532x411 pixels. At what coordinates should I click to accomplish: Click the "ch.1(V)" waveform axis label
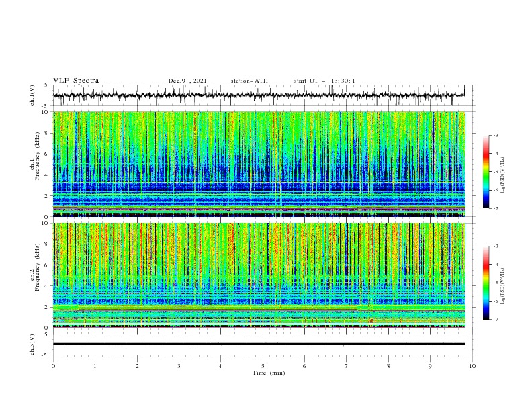pos(32,95)
